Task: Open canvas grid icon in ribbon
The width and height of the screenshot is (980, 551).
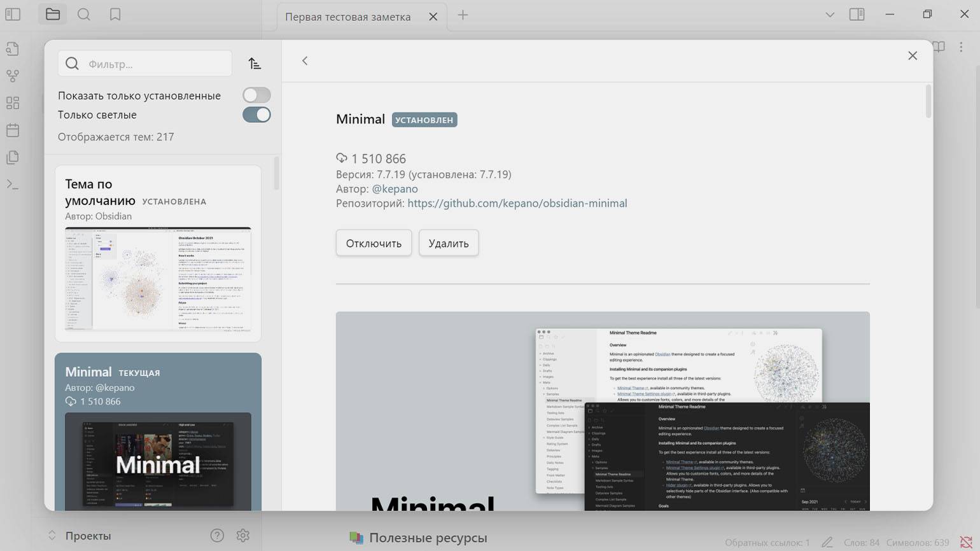Action: pyautogui.click(x=13, y=103)
